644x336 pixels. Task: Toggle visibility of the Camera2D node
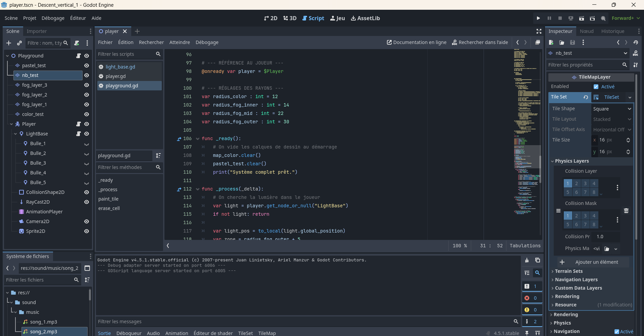[x=87, y=221]
